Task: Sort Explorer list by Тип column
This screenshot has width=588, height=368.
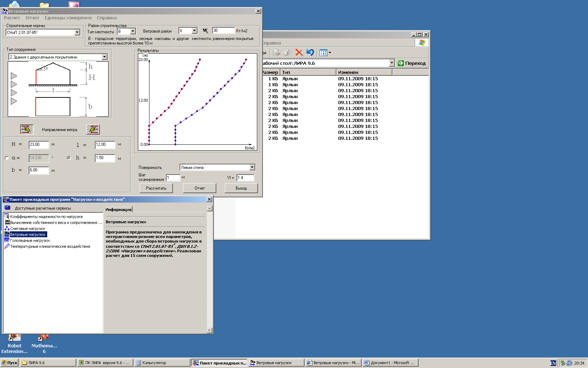Action: tap(308, 72)
